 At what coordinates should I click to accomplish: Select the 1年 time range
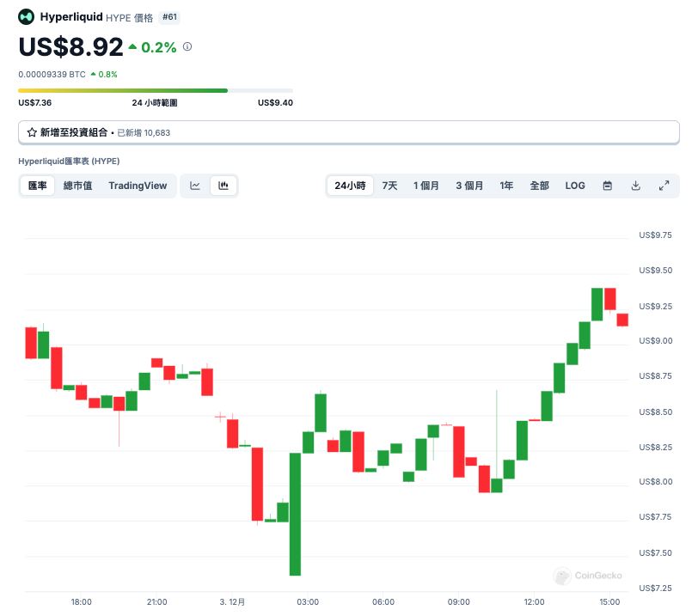pos(507,186)
